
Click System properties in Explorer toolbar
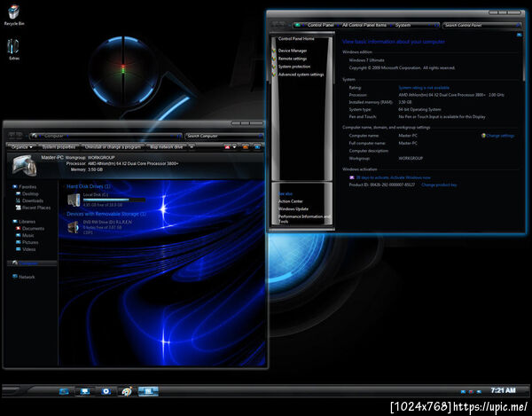(x=59, y=147)
